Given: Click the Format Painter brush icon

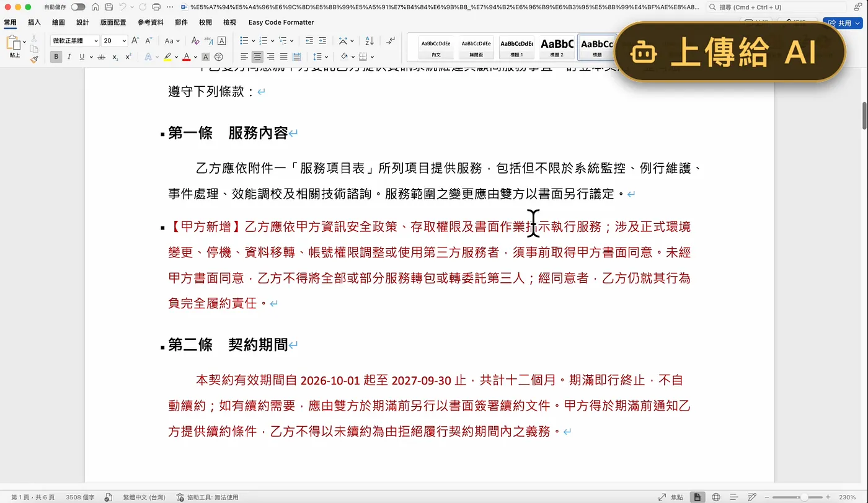Looking at the screenshot, I should (x=34, y=60).
